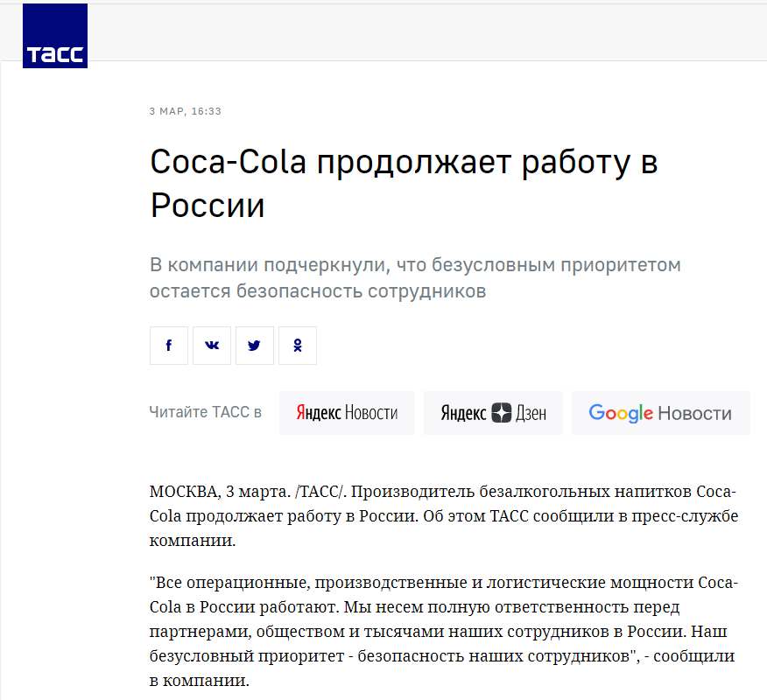Share the article on VK
The width and height of the screenshot is (767, 700).
coord(212,346)
